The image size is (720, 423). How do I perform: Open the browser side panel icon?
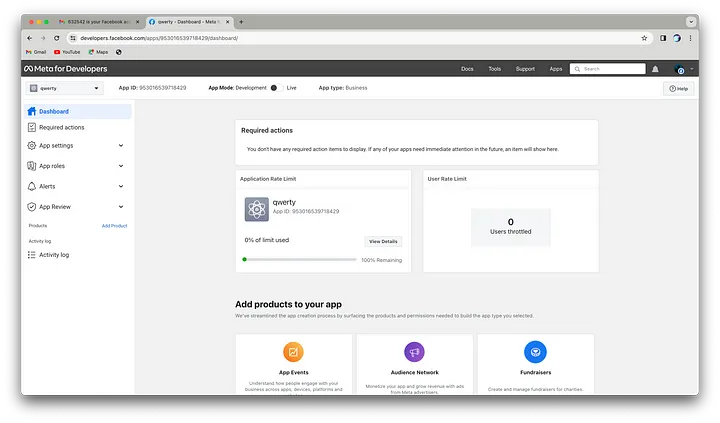pos(663,38)
